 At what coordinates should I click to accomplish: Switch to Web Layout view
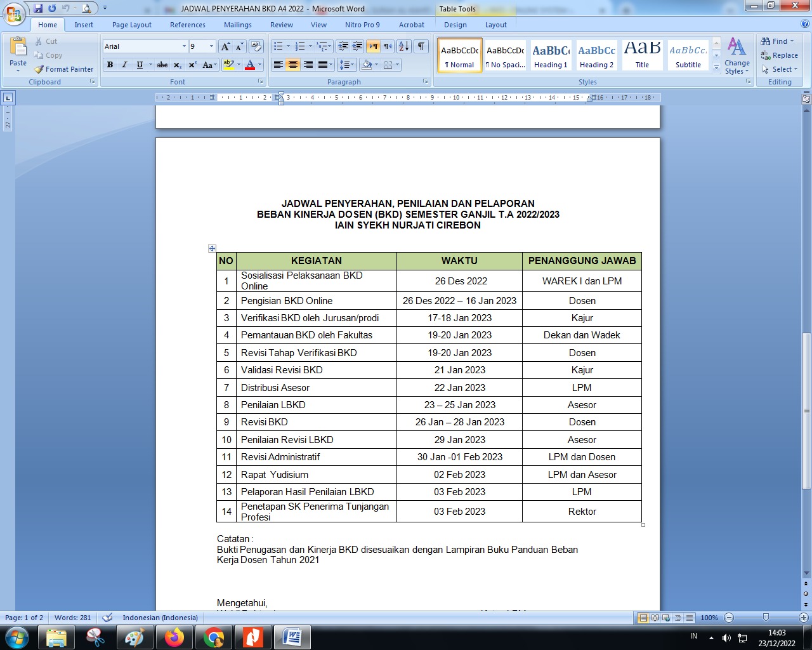666,618
